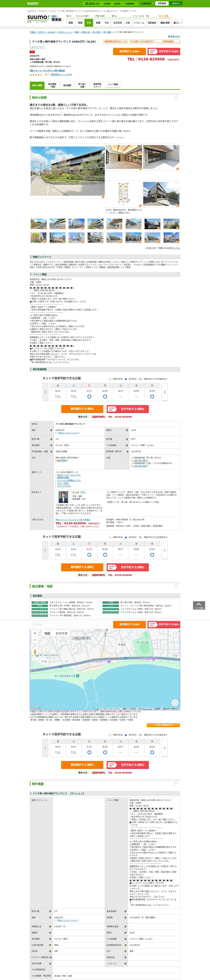
Task: Open the Google logo on map
Action: point(36,708)
